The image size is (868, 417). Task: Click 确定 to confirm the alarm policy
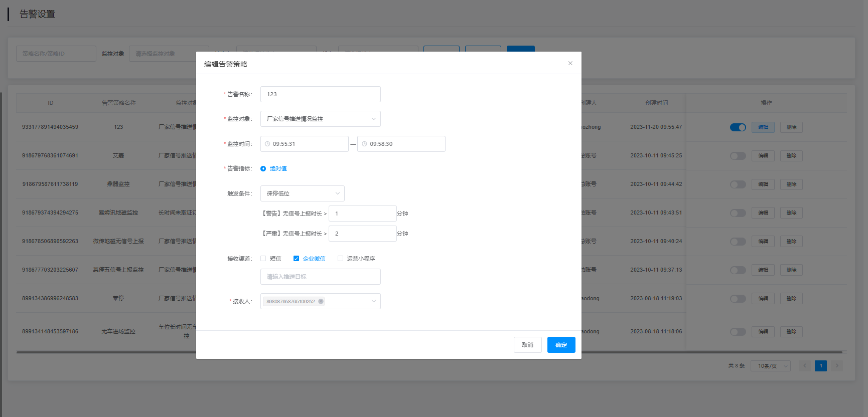point(561,345)
